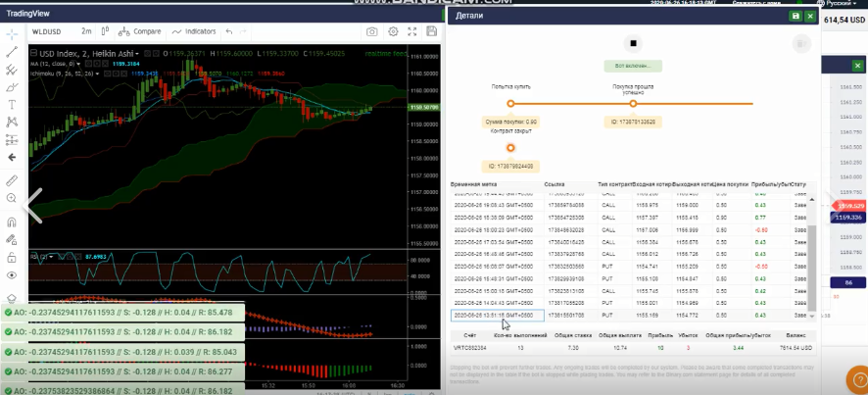The height and width of the screenshot is (395, 868).
Task: Select the XABCD pattern tool
Action: pos(12,123)
